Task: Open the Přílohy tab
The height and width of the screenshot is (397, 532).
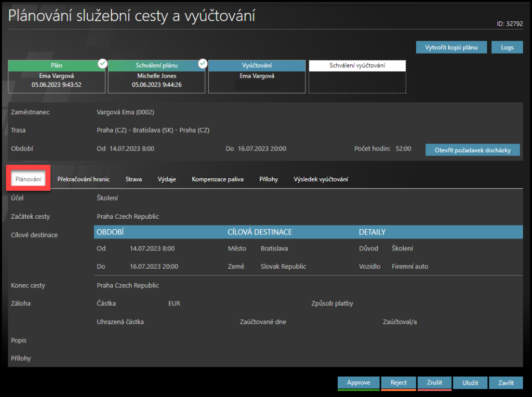Action: (269, 179)
